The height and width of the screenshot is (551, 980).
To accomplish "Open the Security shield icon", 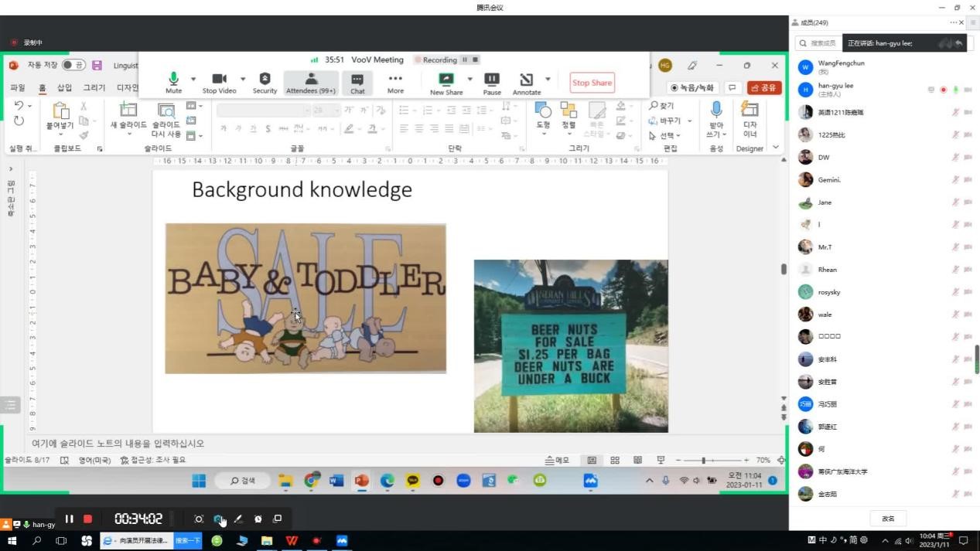I will click(x=265, y=79).
